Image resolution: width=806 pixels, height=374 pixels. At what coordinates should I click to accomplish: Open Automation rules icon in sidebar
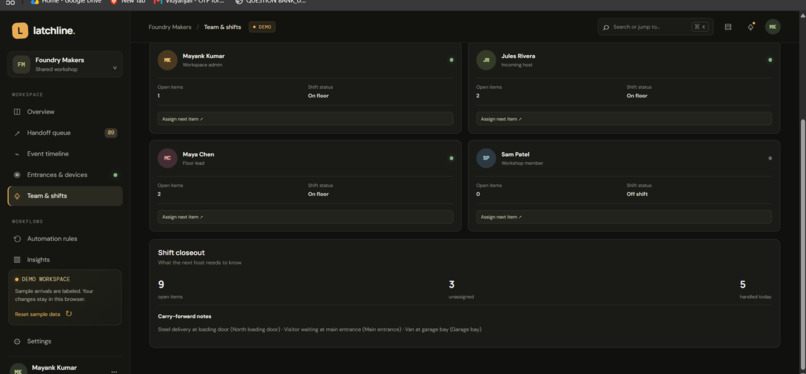point(17,239)
